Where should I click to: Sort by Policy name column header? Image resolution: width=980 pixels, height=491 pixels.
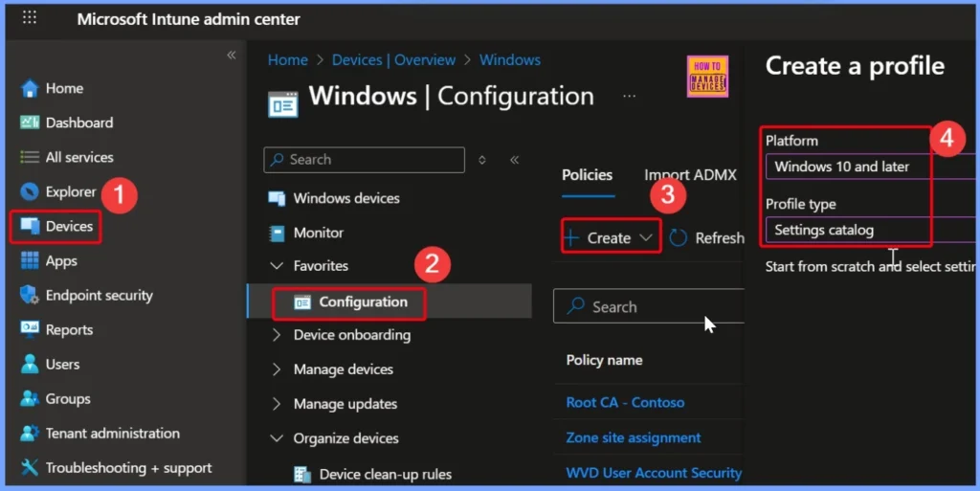click(x=604, y=361)
